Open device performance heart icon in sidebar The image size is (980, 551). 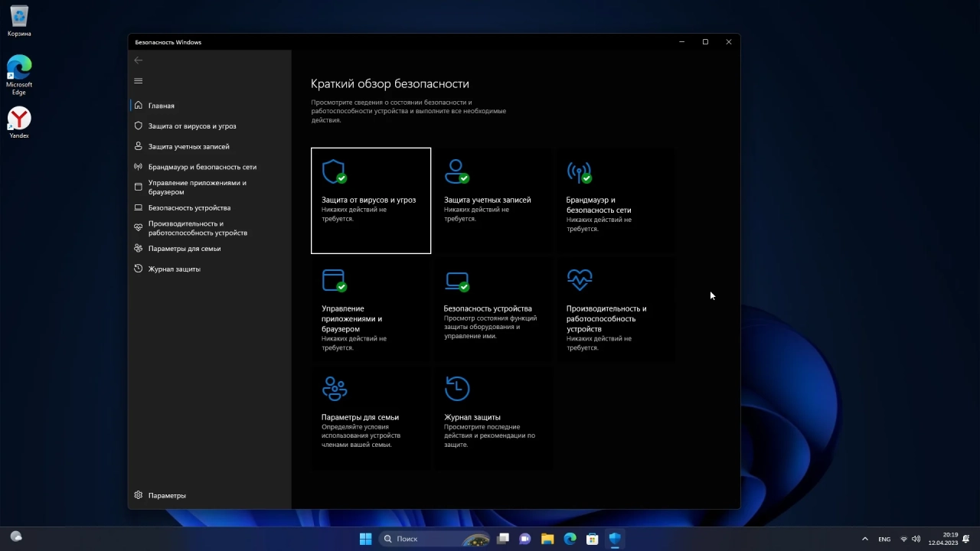pos(139,228)
